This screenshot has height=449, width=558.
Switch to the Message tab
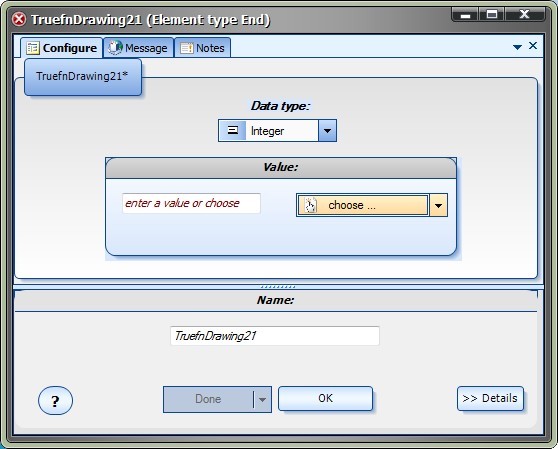point(138,48)
